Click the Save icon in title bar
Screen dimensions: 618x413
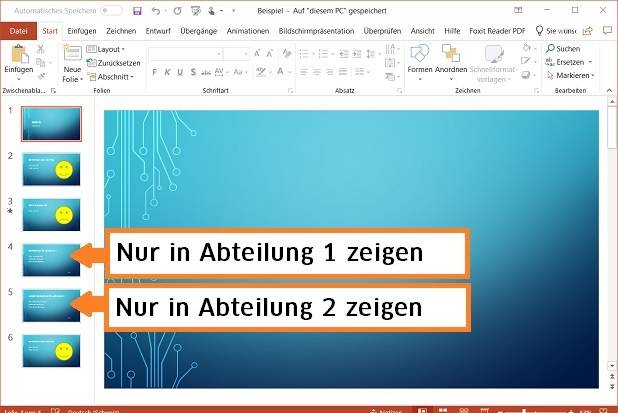click(137, 11)
